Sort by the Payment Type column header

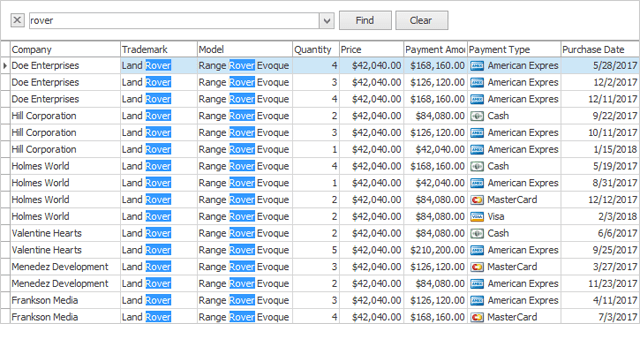[x=514, y=49]
